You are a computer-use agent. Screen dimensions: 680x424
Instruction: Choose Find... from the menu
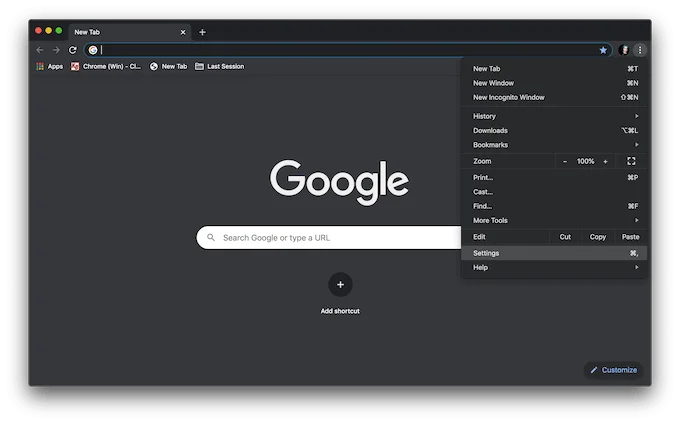tap(554, 206)
